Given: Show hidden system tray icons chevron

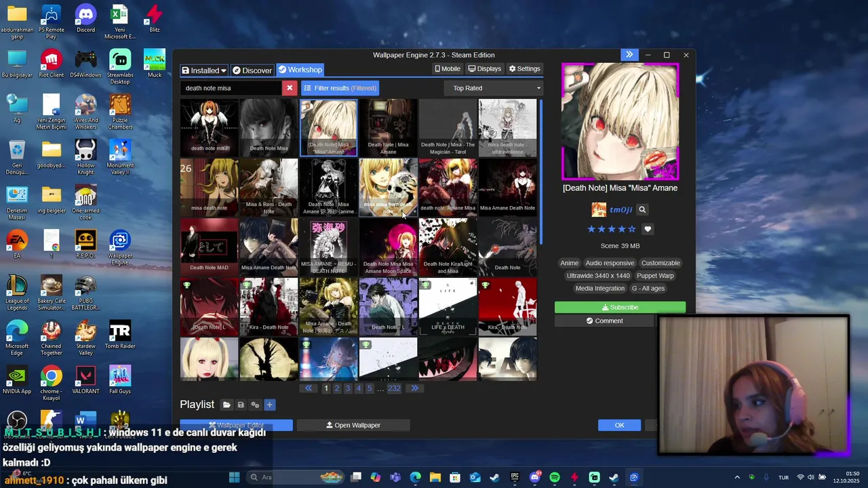Looking at the screenshot, I should pos(737,477).
